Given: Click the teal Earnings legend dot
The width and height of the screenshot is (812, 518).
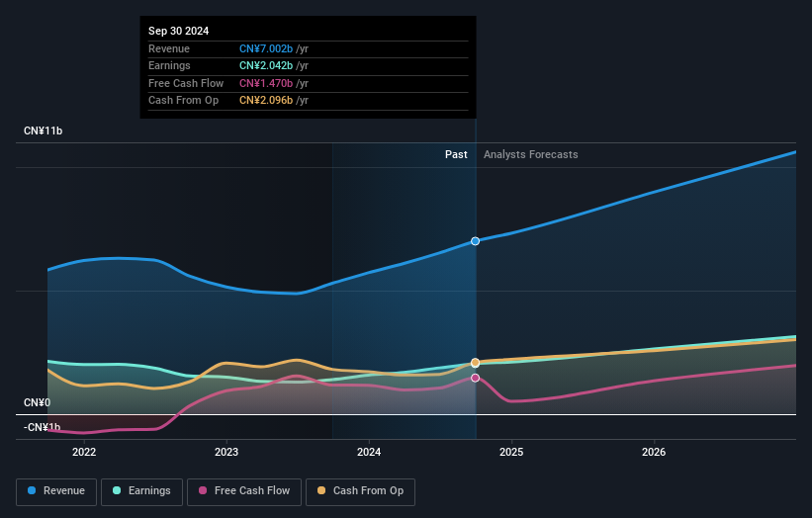Looking at the screenshot, I should 117,490.
